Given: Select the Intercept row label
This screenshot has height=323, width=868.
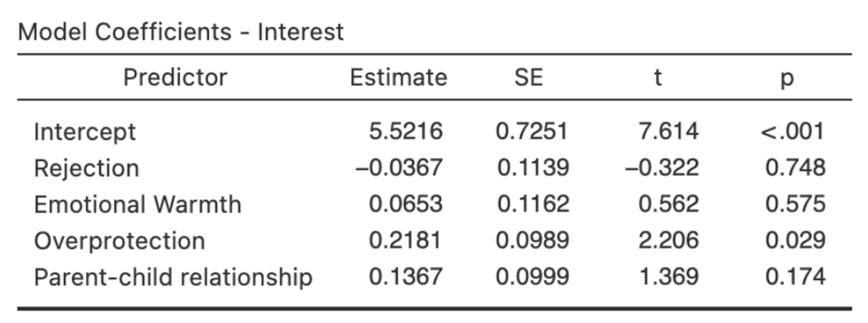Looking at the screenshot, I should pos(85,132).
